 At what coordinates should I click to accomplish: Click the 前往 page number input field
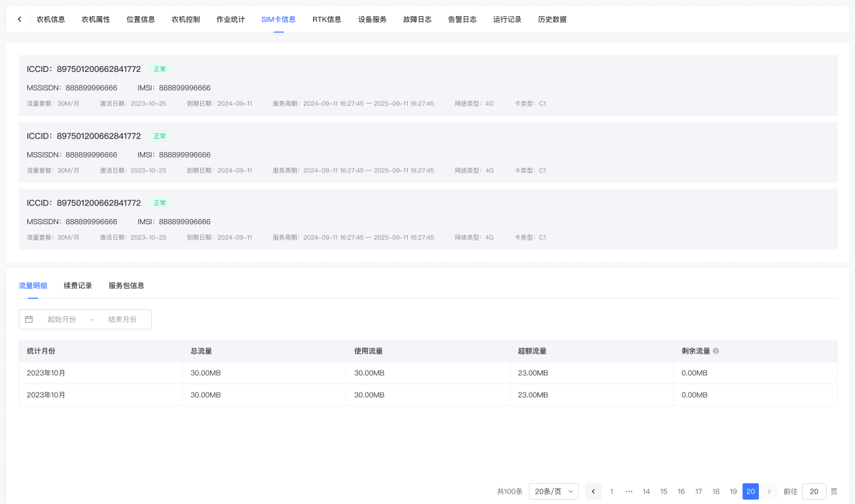point(814,492)
